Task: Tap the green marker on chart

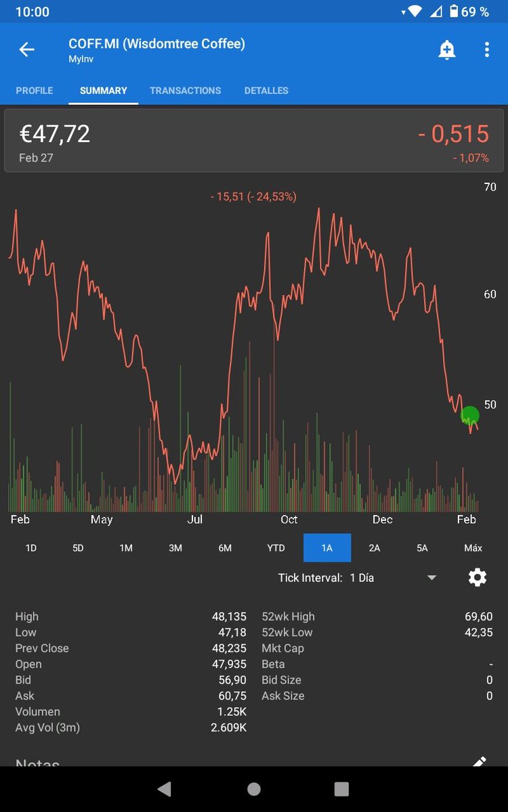Action: 470,415
